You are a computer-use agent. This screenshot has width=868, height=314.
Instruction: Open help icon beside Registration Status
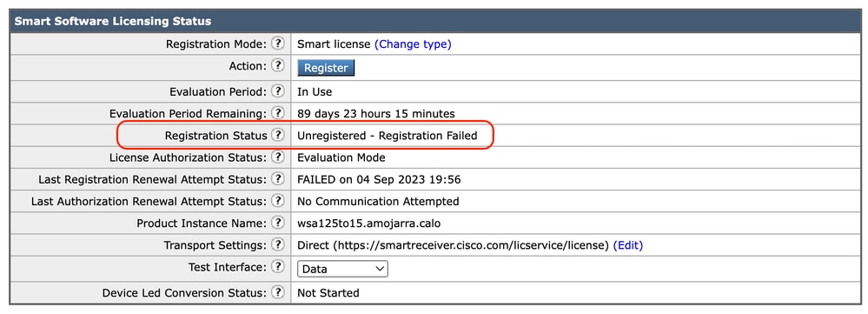point(278,135)
